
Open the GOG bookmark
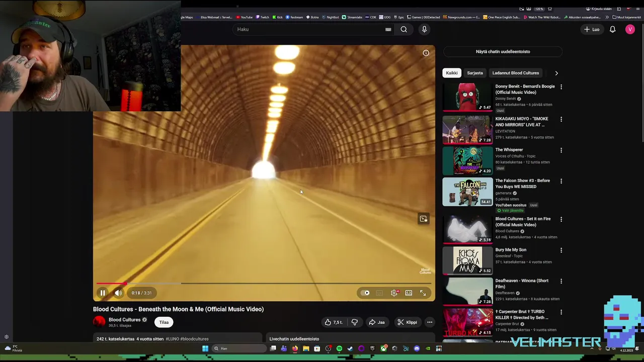pyautogui.click(x=385, y=17)
